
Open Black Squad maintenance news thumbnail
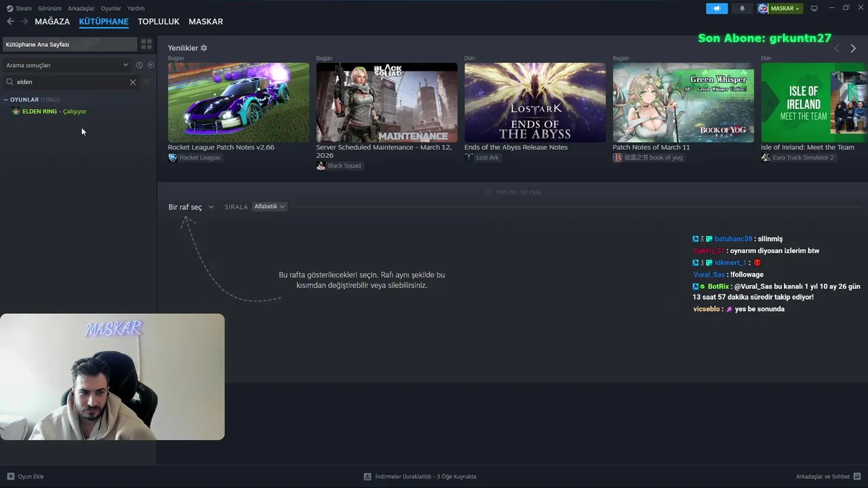tap(387, 102)
